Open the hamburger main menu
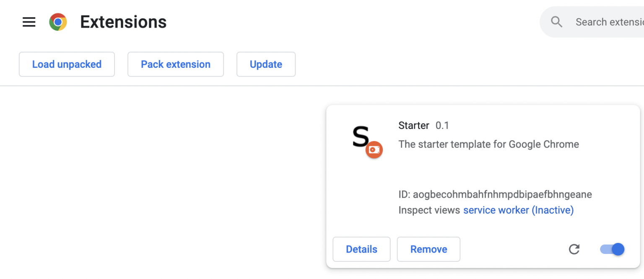This screenshot has height=279, width=644. coord(29,22)
